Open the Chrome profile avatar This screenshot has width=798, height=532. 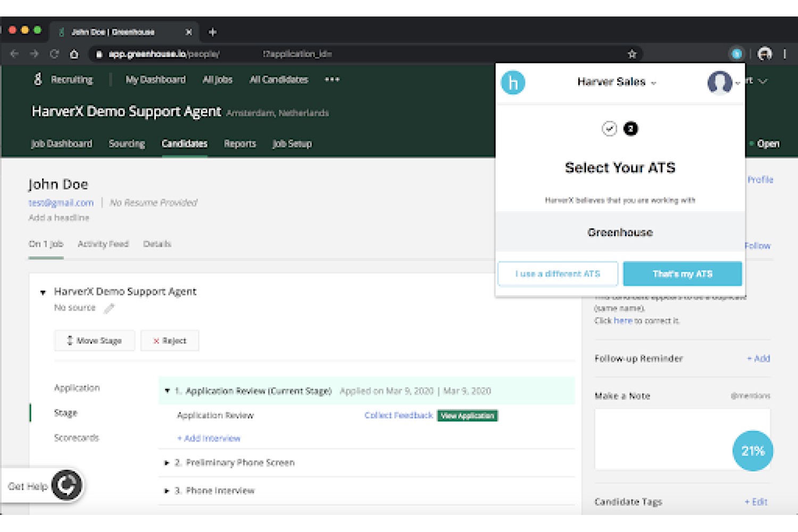click(x=764, y=54)
